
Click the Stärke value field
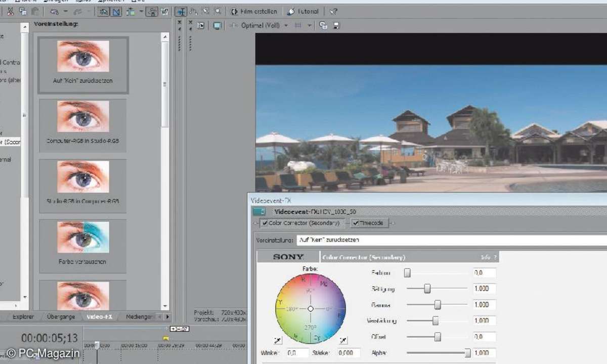349,353
